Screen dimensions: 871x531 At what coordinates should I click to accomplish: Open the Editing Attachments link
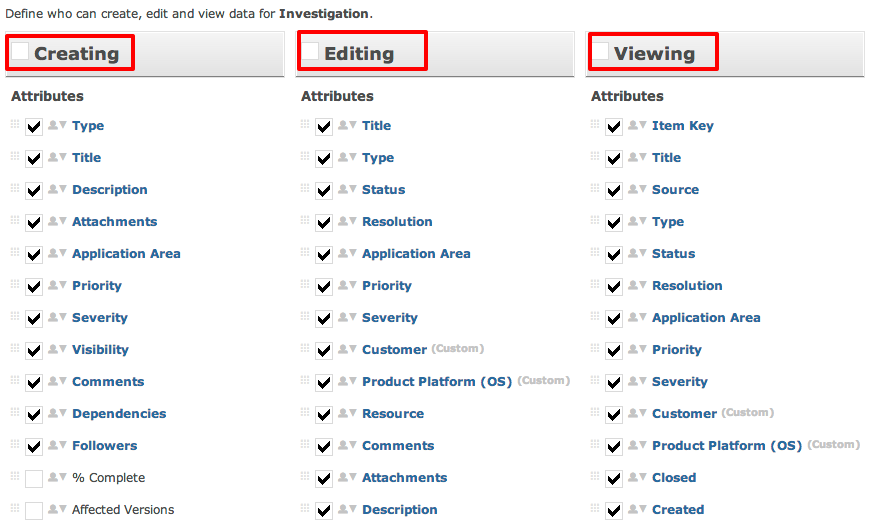click(404, 478)
